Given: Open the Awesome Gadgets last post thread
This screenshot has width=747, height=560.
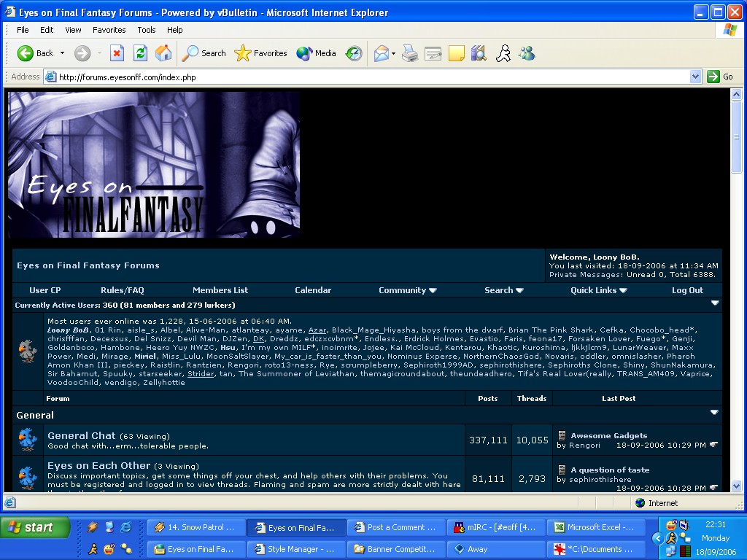Looking at the screenshot, I should coord(609,435).
